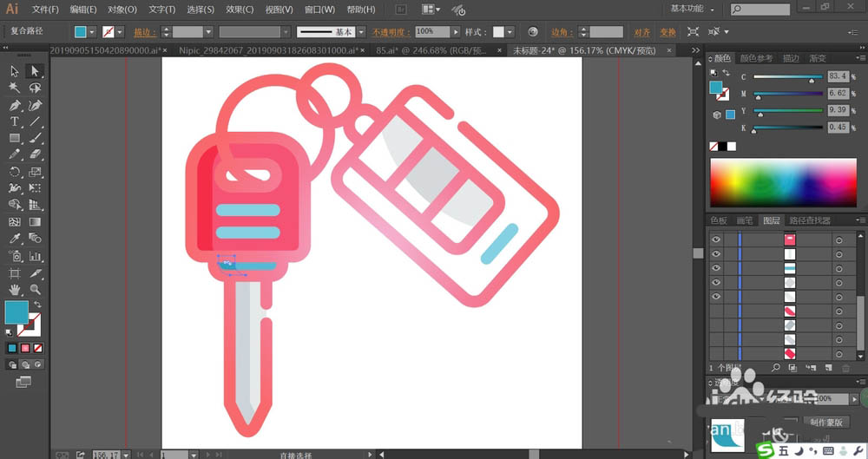Select the Direct Selection tool
This screenshot has height=459, width=868.
pos(35,71)
